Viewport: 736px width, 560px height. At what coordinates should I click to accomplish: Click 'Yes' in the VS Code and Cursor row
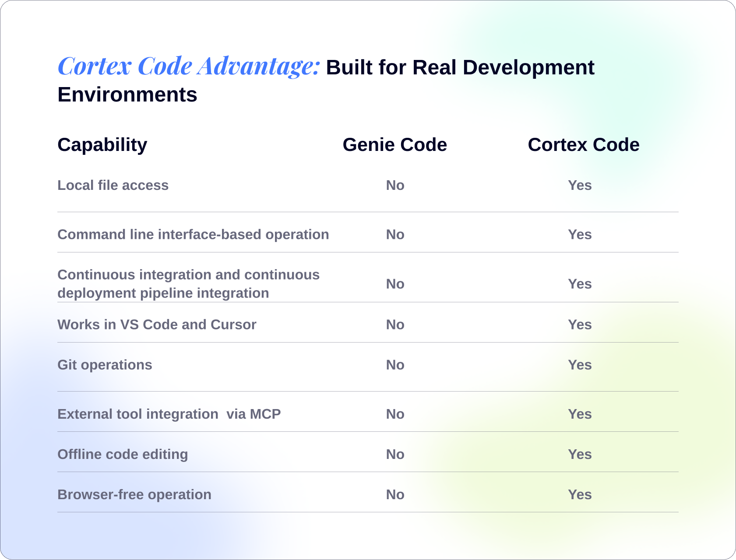tap(580, 325)
